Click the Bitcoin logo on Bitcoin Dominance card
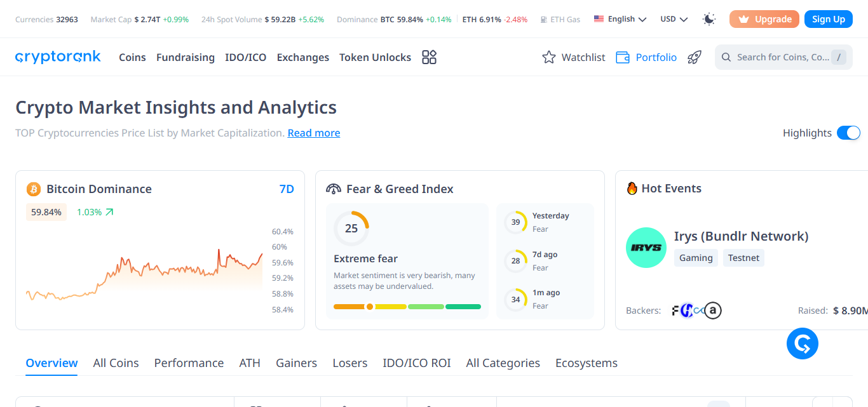 tap(34, 189)
